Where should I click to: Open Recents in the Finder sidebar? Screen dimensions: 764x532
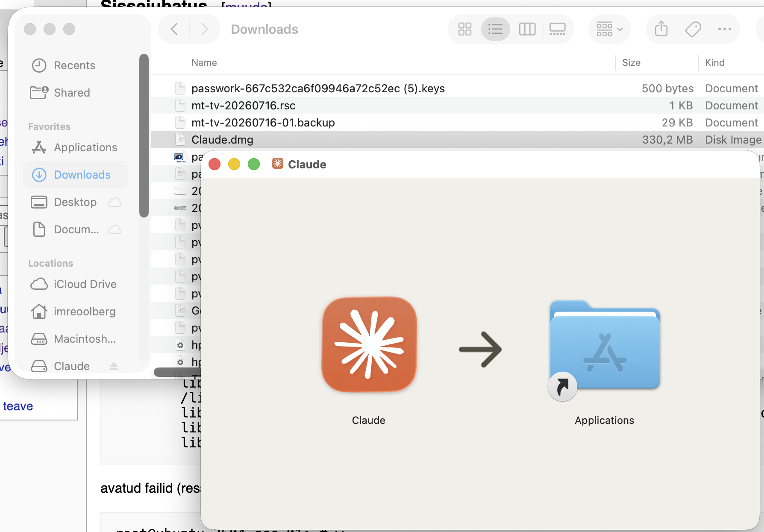[63, 65]
